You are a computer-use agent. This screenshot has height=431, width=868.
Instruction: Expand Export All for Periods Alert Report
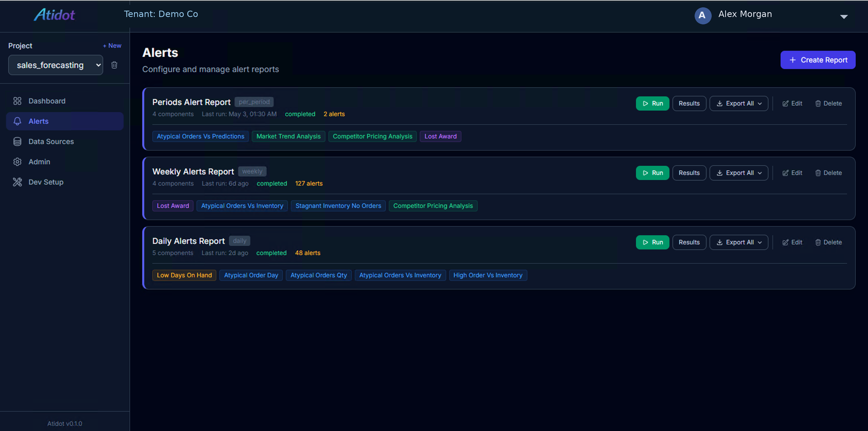point(739,103)
